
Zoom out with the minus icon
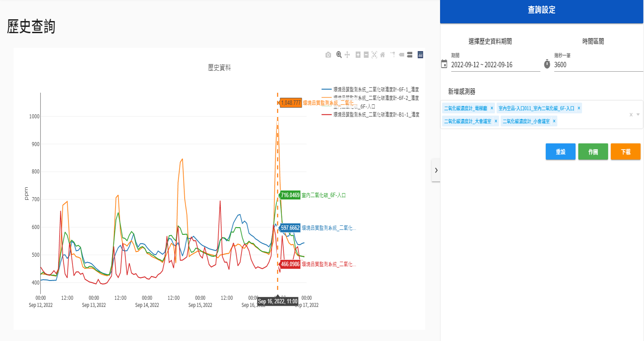click(x=366, y=55)
